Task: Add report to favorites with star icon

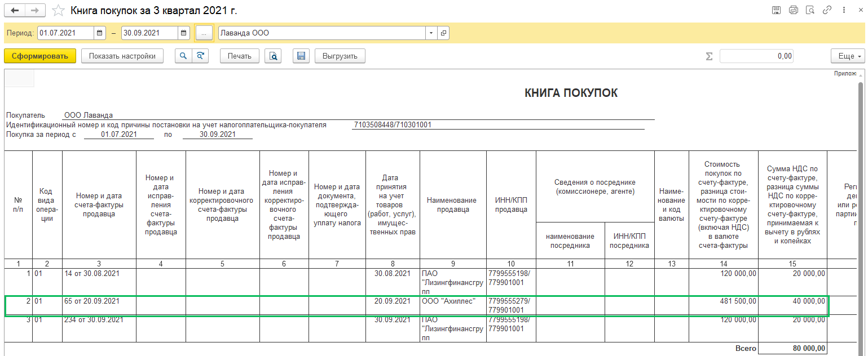Action: click(x=58, y=11)
